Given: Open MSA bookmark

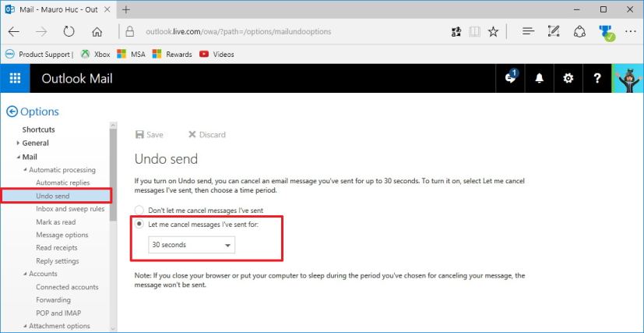Looking at the screenshot, I should pyautogui.click(x=131, y=55).
